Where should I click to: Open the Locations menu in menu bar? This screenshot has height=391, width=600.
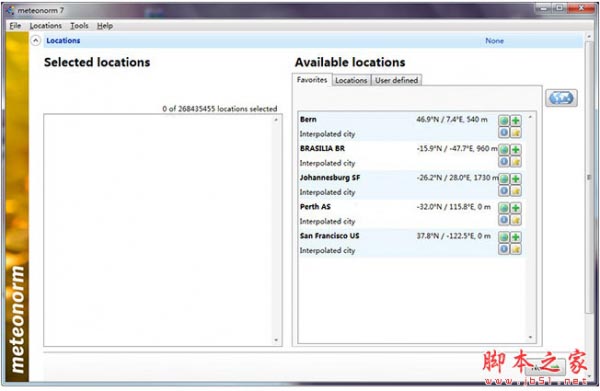[x=46, y=26]
